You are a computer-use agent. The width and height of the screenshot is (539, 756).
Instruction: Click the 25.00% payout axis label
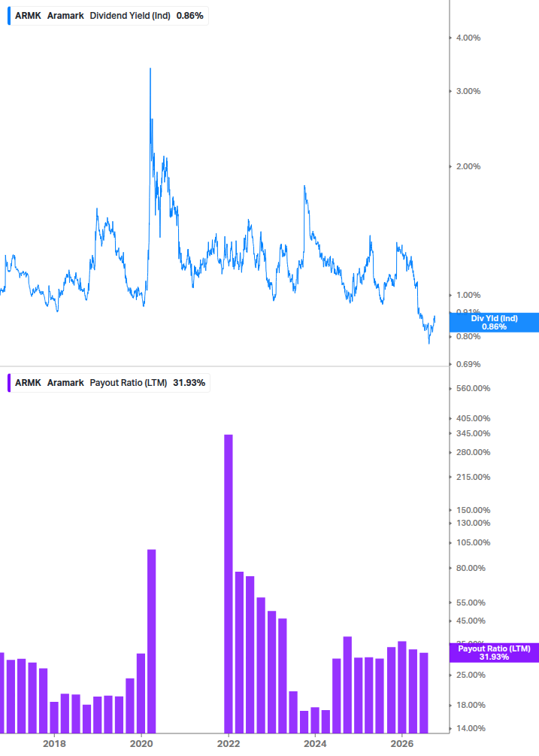click(471, 675)
